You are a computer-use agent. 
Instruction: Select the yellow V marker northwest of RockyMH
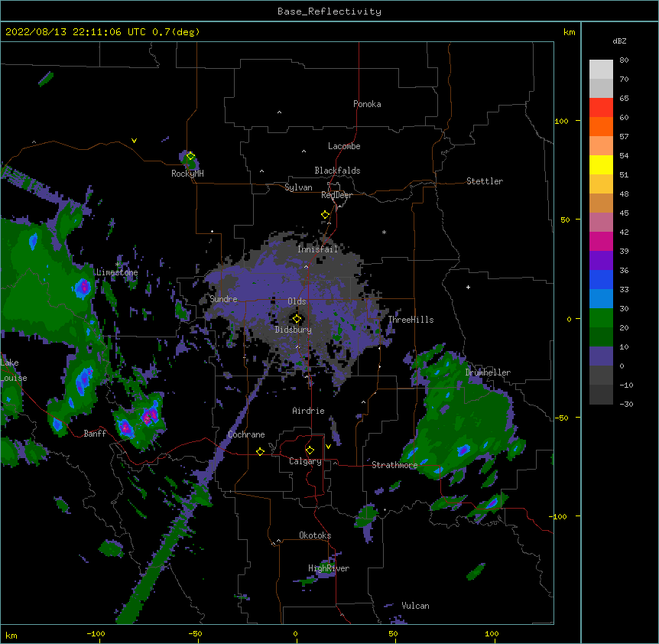coord(134,141)
